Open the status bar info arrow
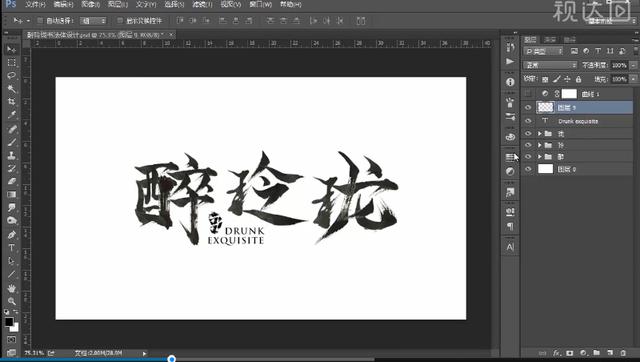The height and width of the screenshot is (362, 640). click(144, 353)
